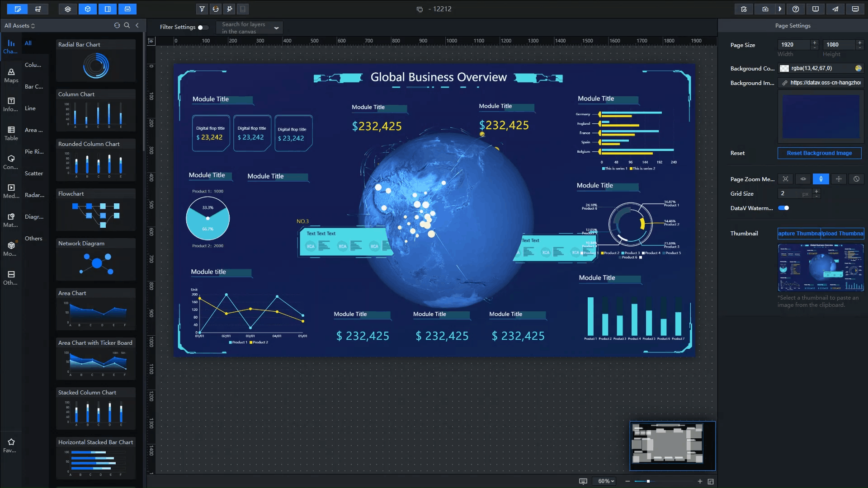Click the filter funnel icon in top toolbar

tap(202, 9)
